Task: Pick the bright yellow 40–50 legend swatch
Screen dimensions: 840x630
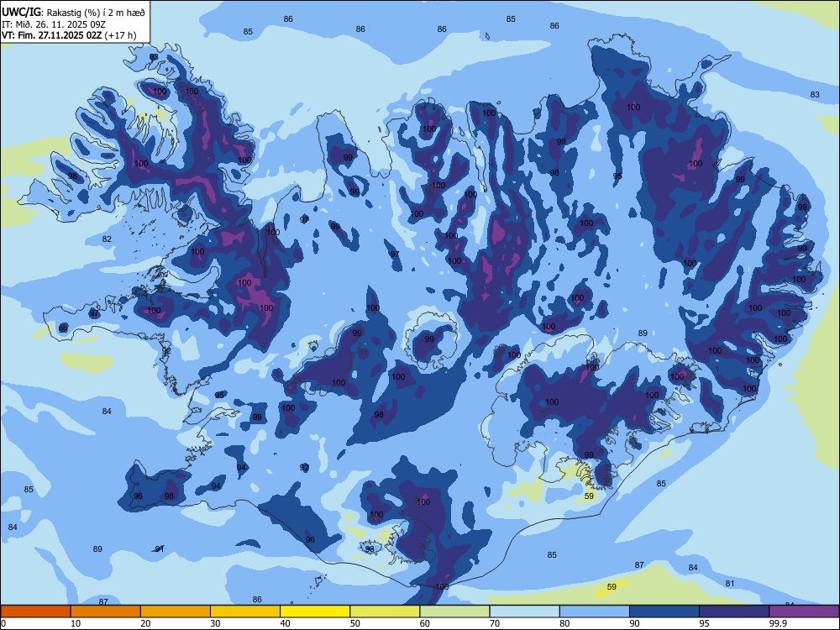Action: click(315, 612)
